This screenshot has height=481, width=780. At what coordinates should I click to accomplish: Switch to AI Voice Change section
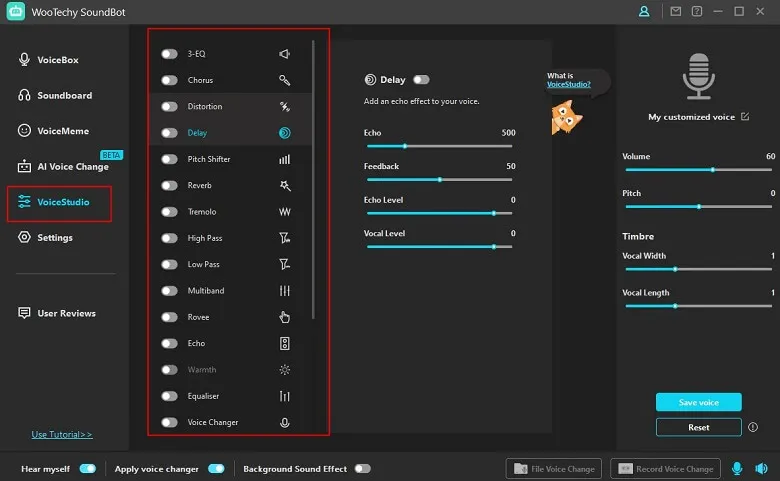pyautogui.click(x=72, y=166)
